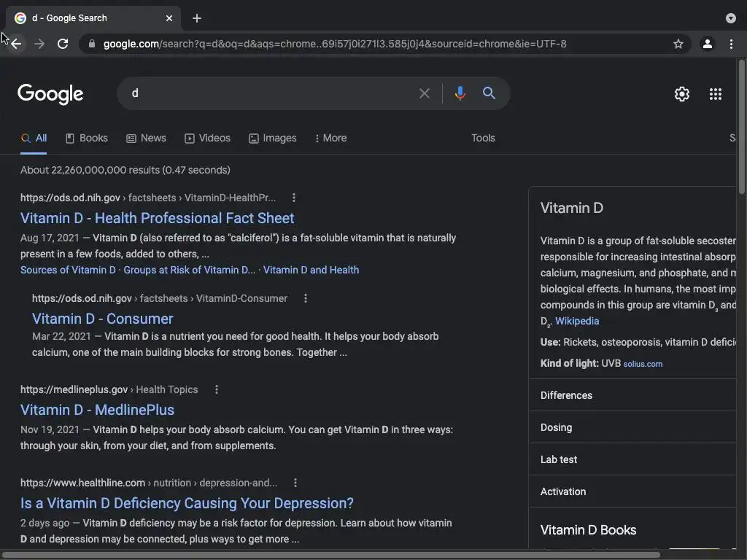Screen dimensions: 747x560
Task: Close the 'd - Google Search' tab
Action: point(169,18)
